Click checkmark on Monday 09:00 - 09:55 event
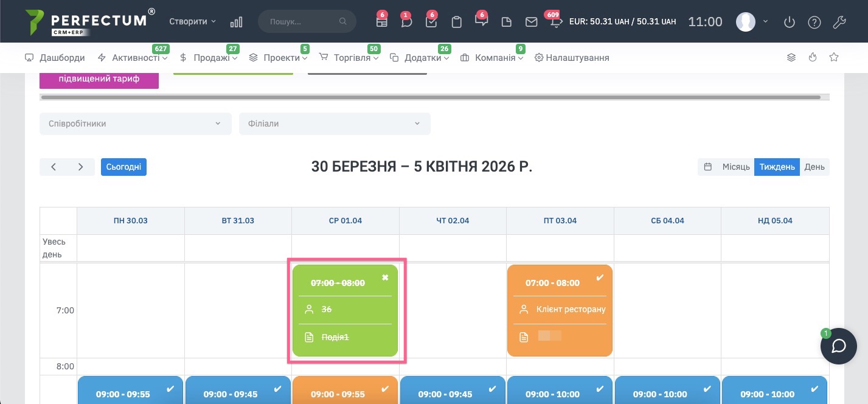Viewport: 868px width, 404px height. pyautogui.click(x=170, y=389)
